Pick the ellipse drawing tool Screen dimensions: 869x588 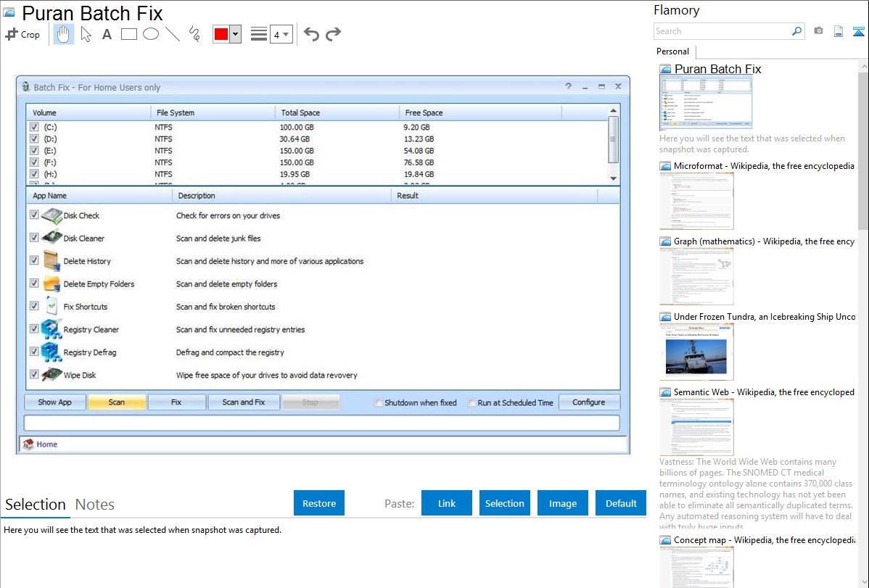coord(151,34)
